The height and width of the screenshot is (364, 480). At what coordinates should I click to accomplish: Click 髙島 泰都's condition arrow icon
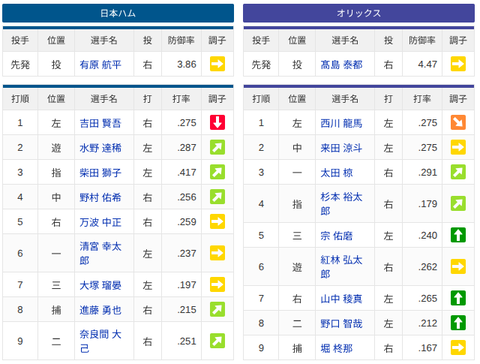pyautogui.click(x=458, y=64)
